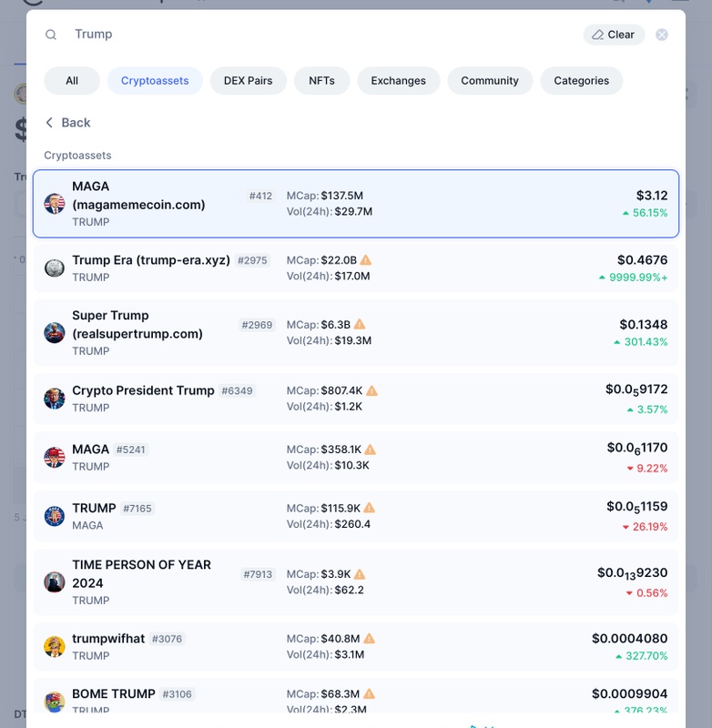712x728 pixels.
Task: Click price $3.12
Action: [x=652, y=196]
